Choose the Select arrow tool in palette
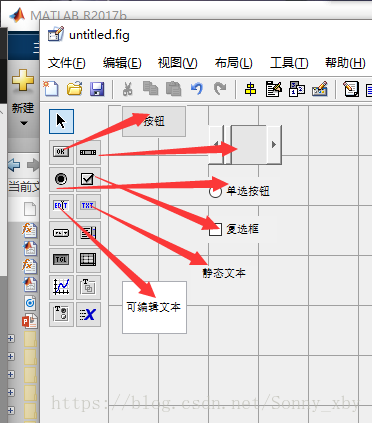The image size is (372, 423). click(x=61, y=121)
